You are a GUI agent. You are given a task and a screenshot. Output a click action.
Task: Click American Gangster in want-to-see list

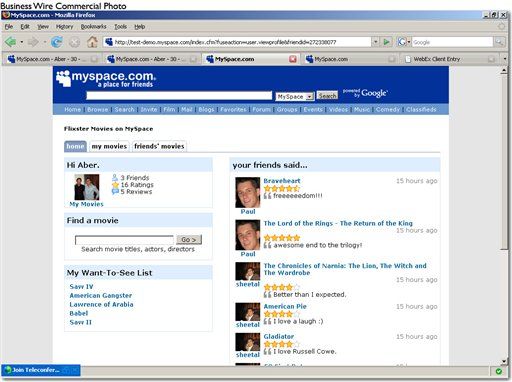pyautogui.click(x=101, y=295)
